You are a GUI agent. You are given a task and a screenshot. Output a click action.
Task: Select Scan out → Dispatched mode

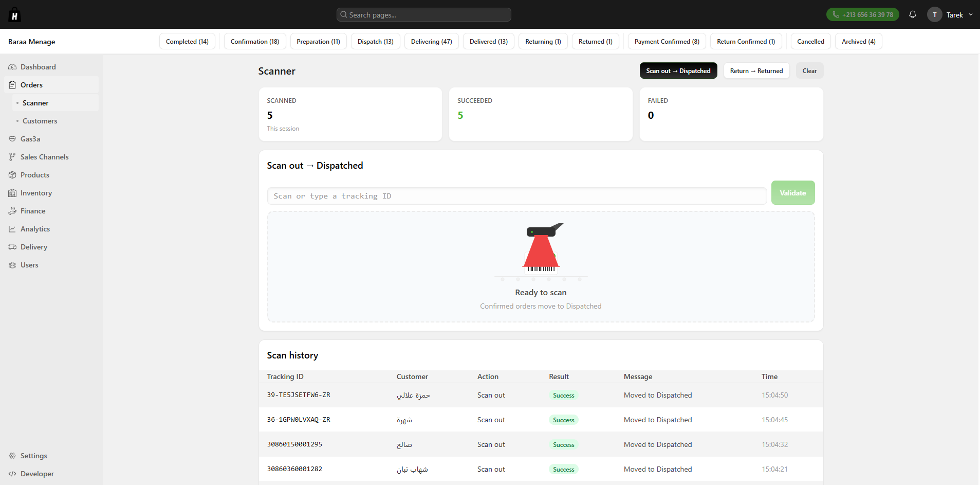[678, 70]
